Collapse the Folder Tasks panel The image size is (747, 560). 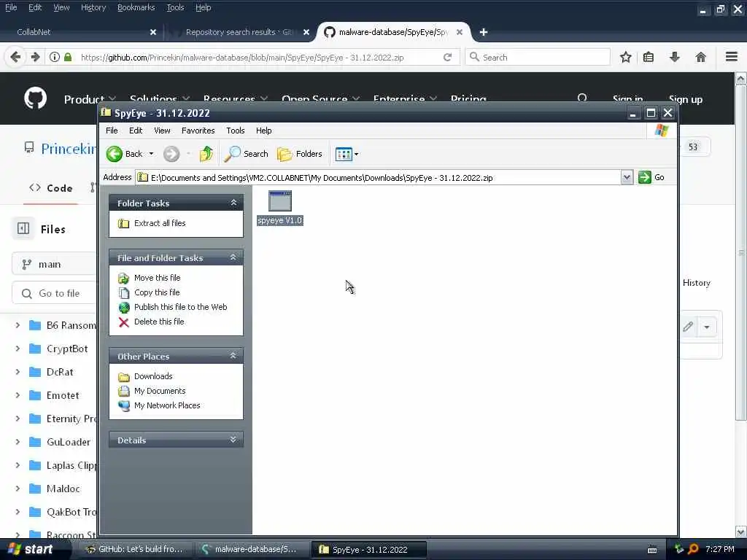pos(233,203)
